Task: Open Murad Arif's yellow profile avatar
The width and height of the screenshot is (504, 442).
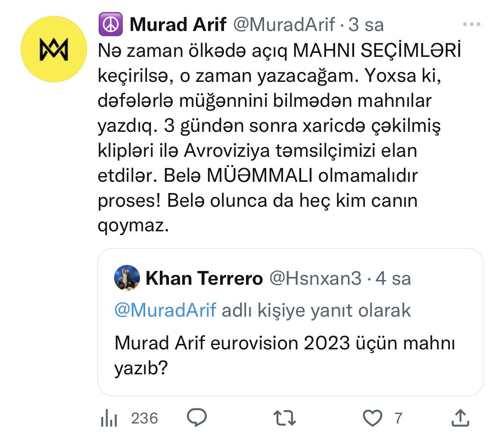Action: coord(54,49)
